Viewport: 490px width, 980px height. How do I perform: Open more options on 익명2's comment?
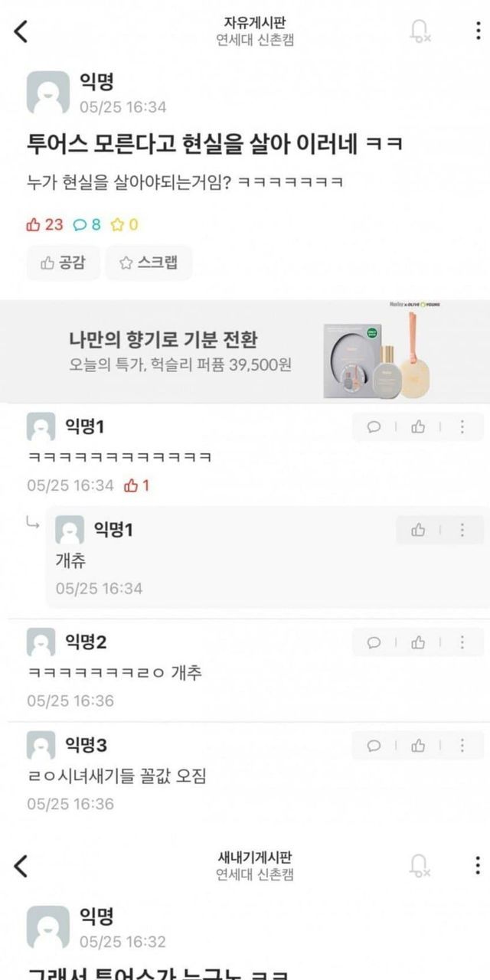tap(462, 642)
